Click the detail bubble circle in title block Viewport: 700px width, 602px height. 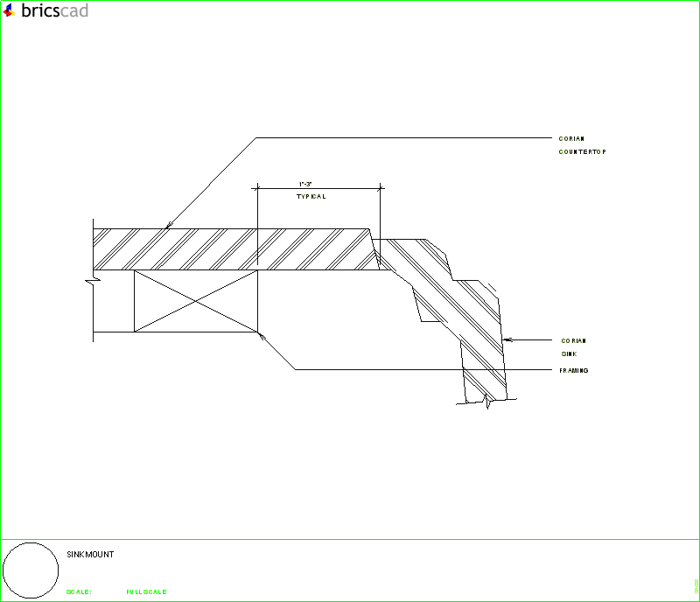click(31, 570)
